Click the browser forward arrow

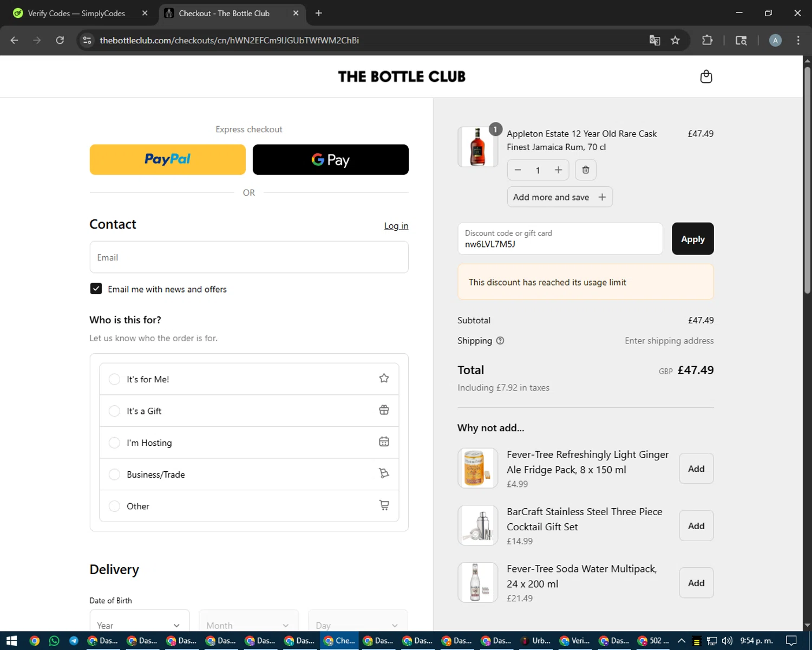point(37,40)
